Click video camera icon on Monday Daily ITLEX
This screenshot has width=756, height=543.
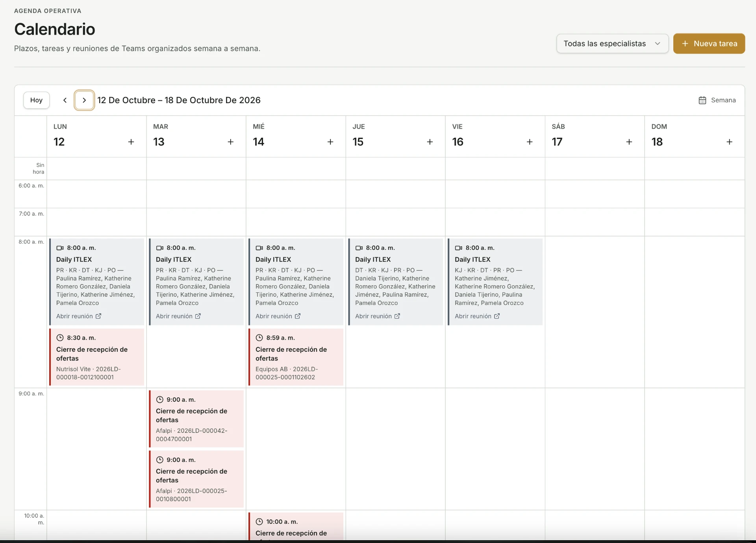point(60,248)
